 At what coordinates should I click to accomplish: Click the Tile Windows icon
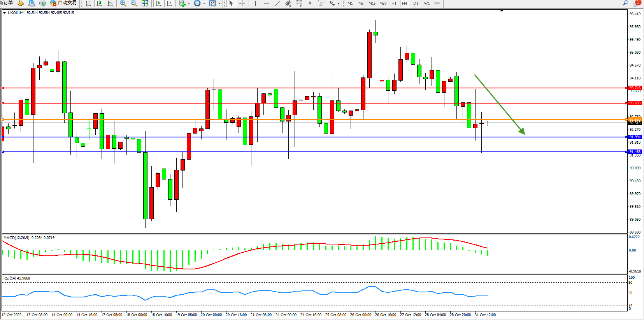click(145, 3)
